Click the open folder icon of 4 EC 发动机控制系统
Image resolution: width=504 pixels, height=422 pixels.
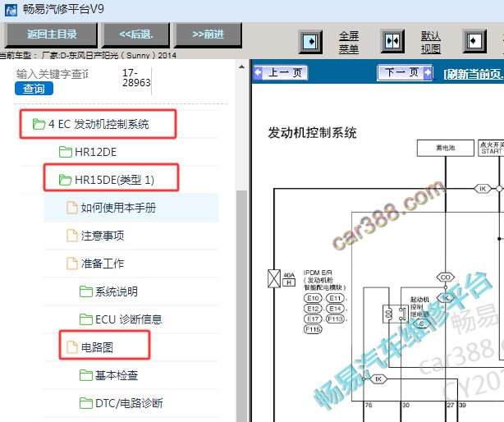point(39,124)
